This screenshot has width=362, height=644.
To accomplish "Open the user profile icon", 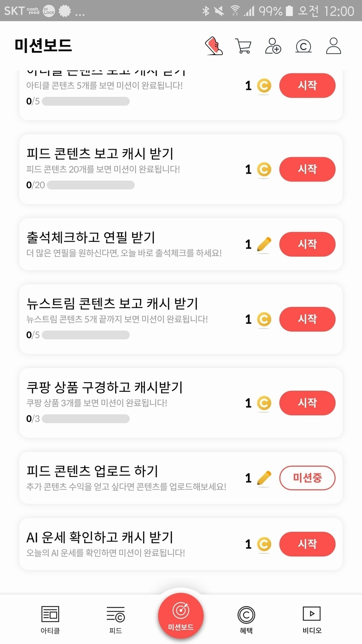I will pyautogui.click(x=334, y=46).
